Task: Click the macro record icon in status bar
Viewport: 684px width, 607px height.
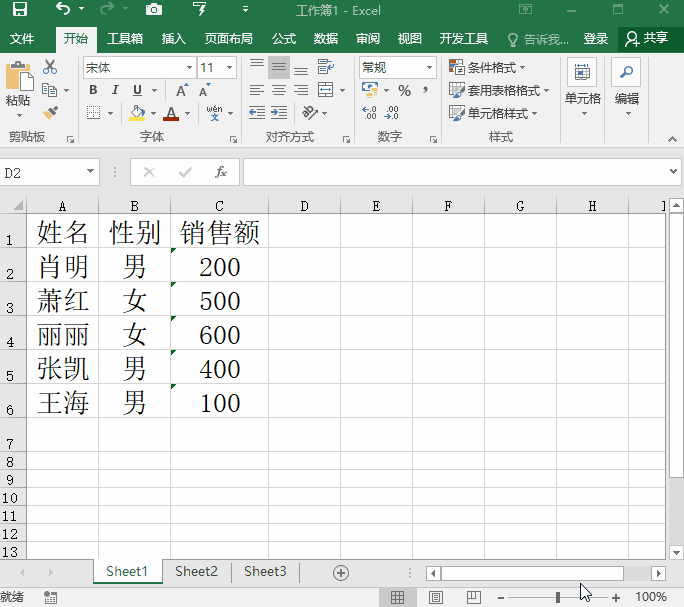Action: [x=50, y=597]
